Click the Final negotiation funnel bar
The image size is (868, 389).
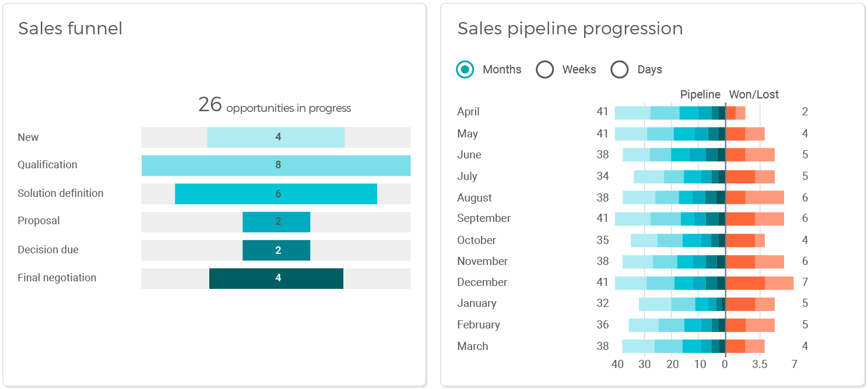tap(276, 278)
